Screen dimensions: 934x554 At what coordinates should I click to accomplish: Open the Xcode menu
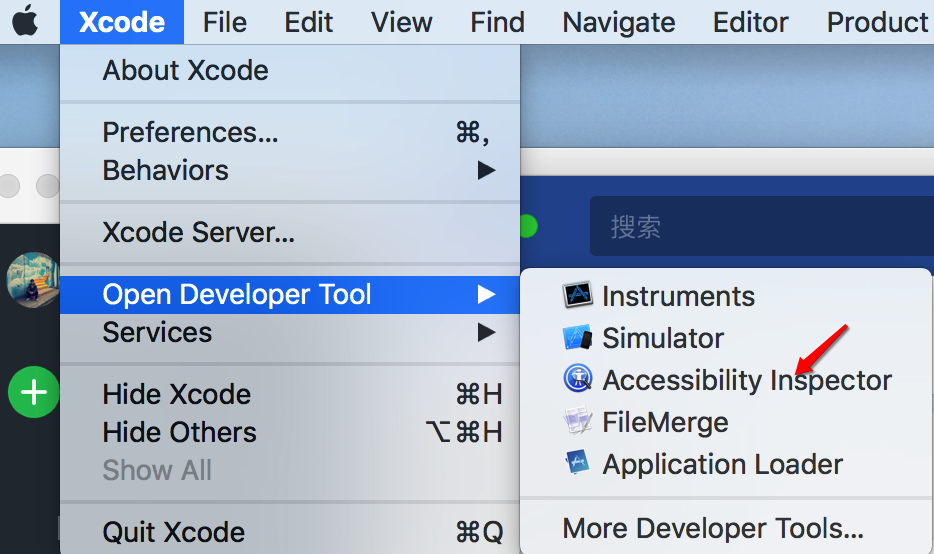click(x=122, y=22)
